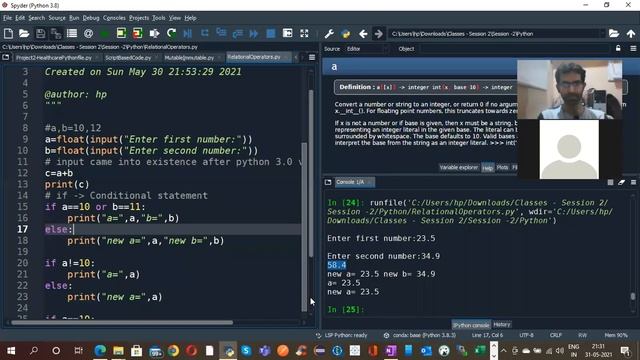Stop debugging with the blue square icon
The width and height of the screenshot is (640, 360).
271,33
